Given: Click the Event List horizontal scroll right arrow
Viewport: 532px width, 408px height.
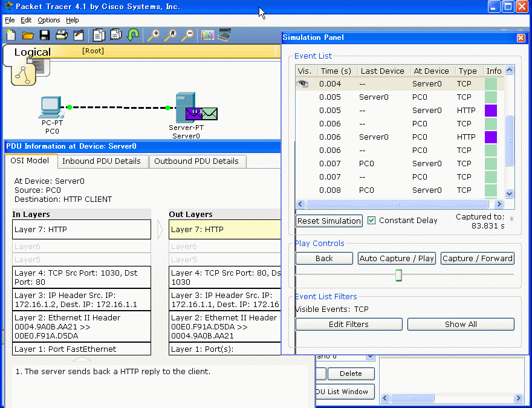Looking at the screenshot, I should coord(498,204).
